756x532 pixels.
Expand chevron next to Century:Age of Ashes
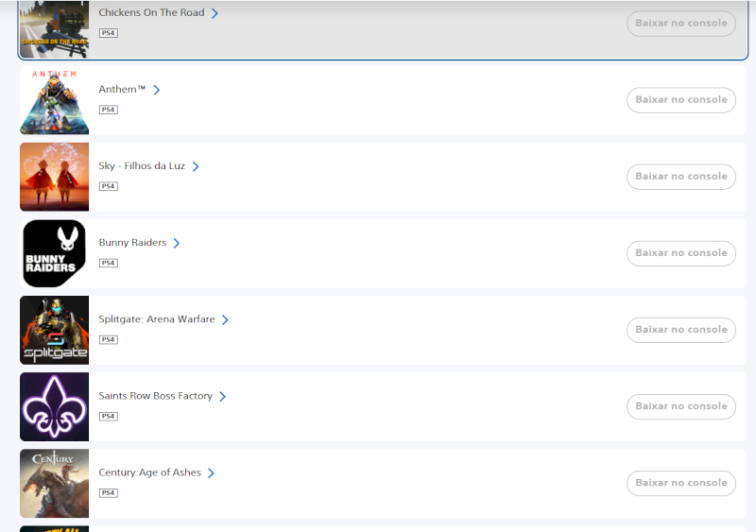click(211, 473)
